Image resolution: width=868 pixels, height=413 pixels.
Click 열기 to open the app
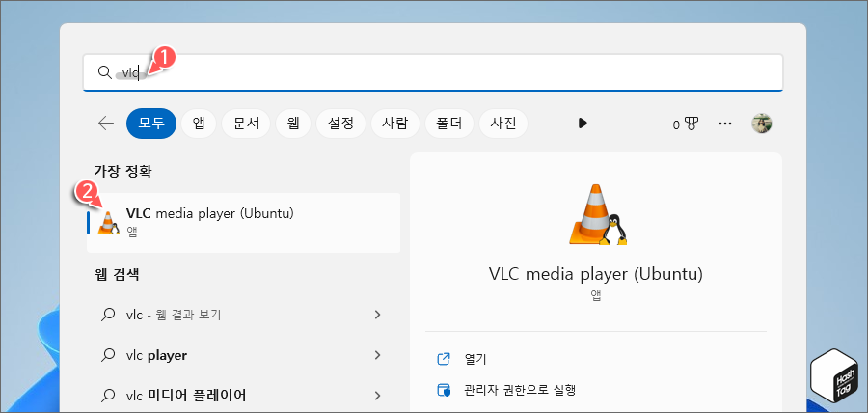(x=475, y=359)
